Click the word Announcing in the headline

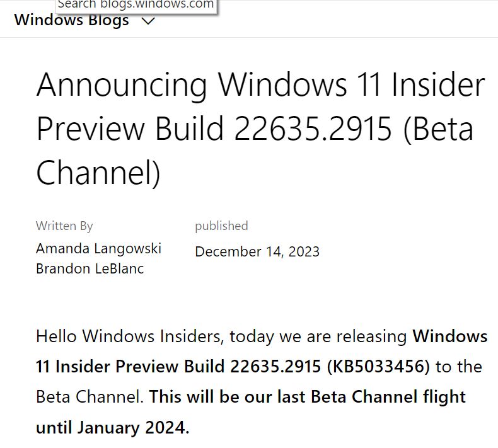click(122, 86)
